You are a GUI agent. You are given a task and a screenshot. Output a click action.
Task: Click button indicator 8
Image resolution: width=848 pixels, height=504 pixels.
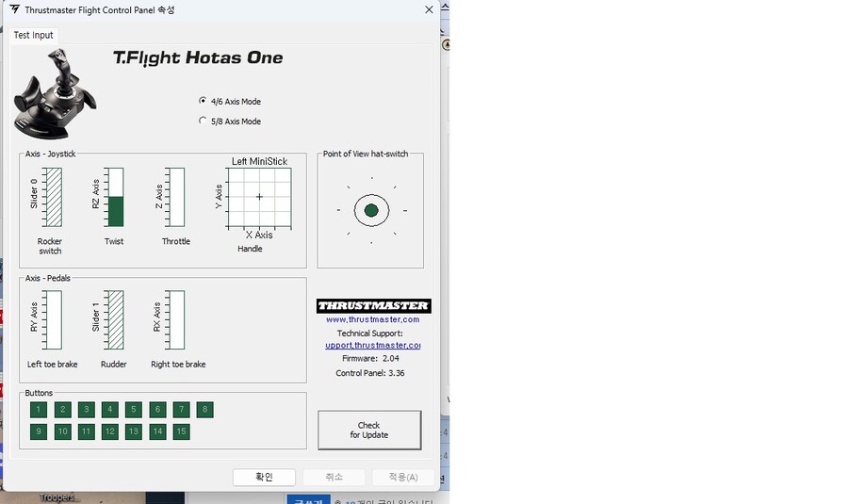(x=205, y=410)
